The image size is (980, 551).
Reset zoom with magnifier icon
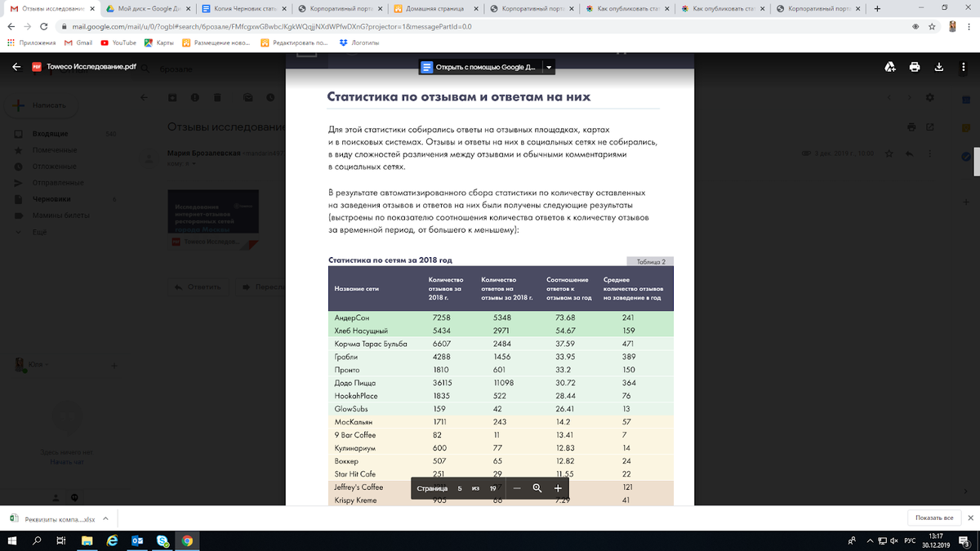pyautogui.click(x=537, y=488)
